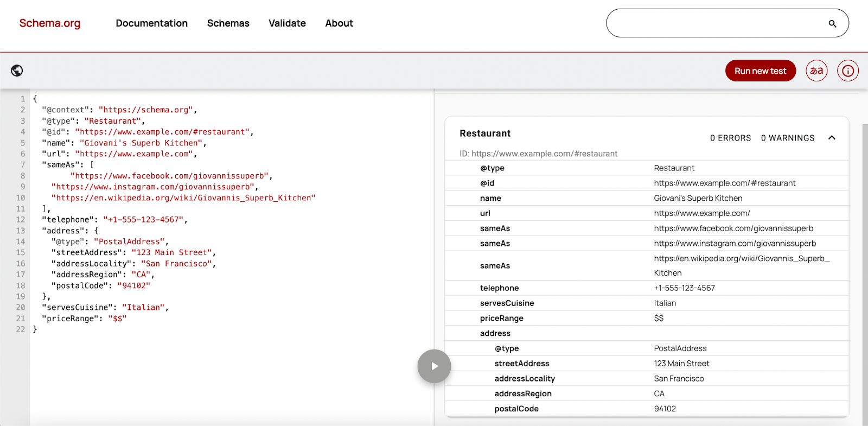Viewport: 868px width, 426px height.
Task: Click the address property row label
Action: (x=495, y=334)
